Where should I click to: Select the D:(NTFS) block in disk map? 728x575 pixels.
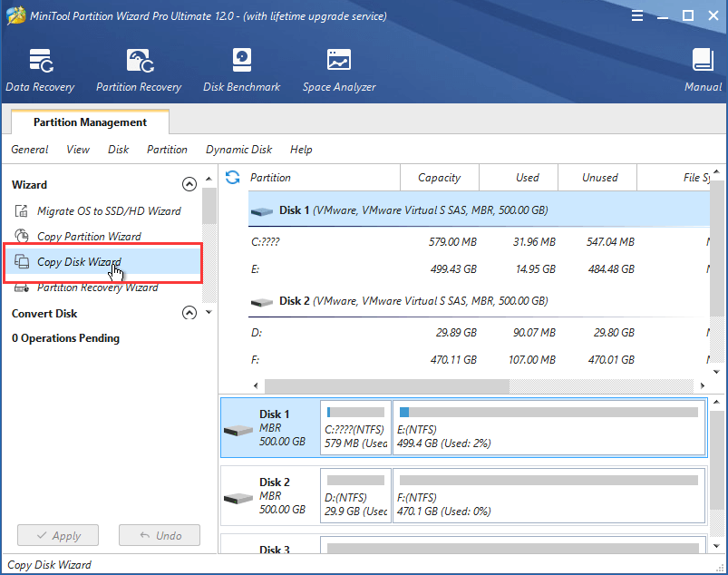[x=355, y=495]
